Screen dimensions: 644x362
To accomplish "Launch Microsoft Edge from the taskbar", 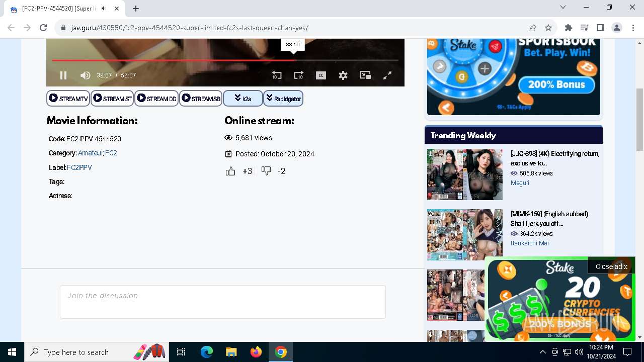I will coord(207,352).
